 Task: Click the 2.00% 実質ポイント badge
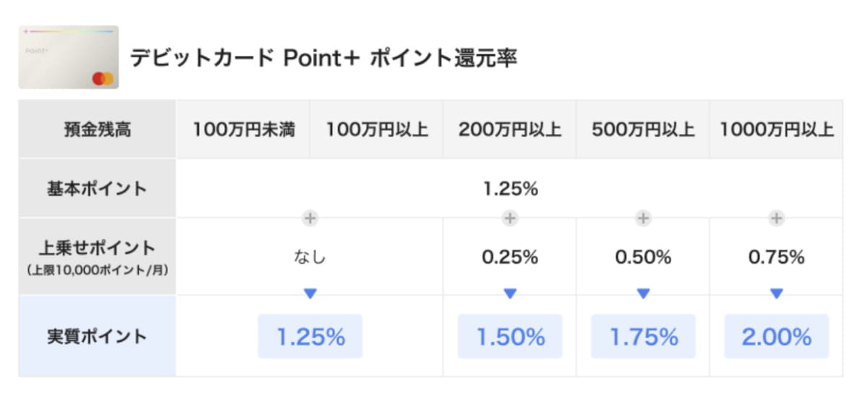click(776, 337)
